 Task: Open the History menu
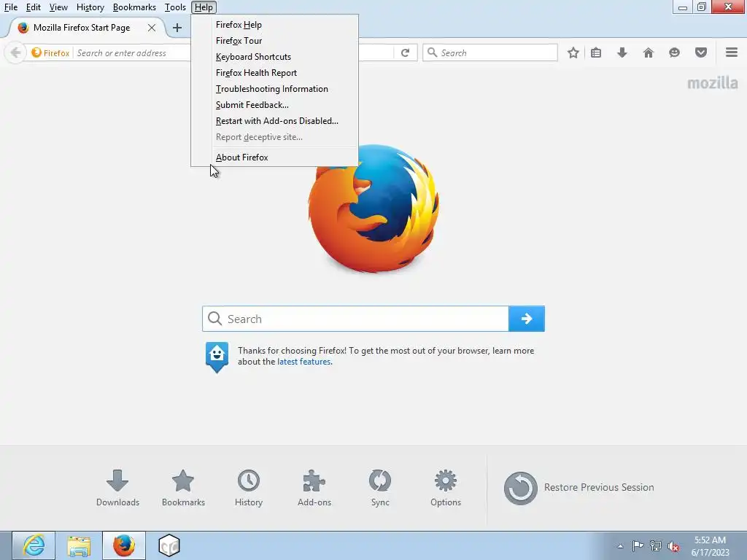90,7
